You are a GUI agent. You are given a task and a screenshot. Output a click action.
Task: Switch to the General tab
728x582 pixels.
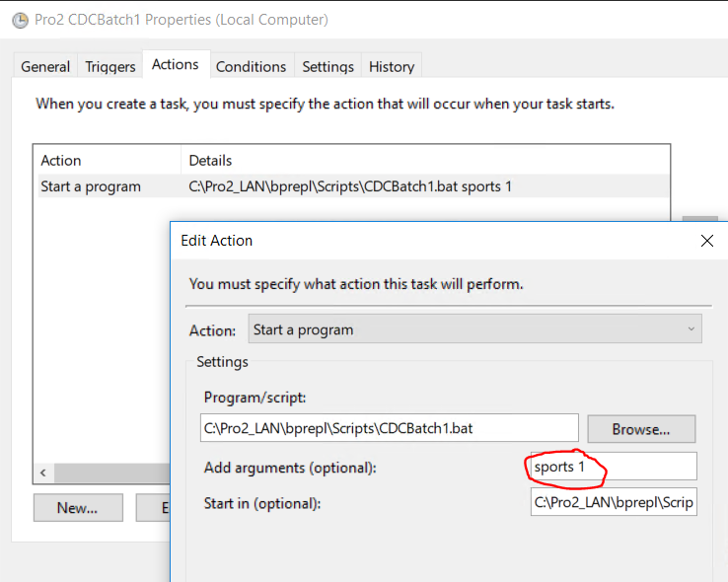45,66
